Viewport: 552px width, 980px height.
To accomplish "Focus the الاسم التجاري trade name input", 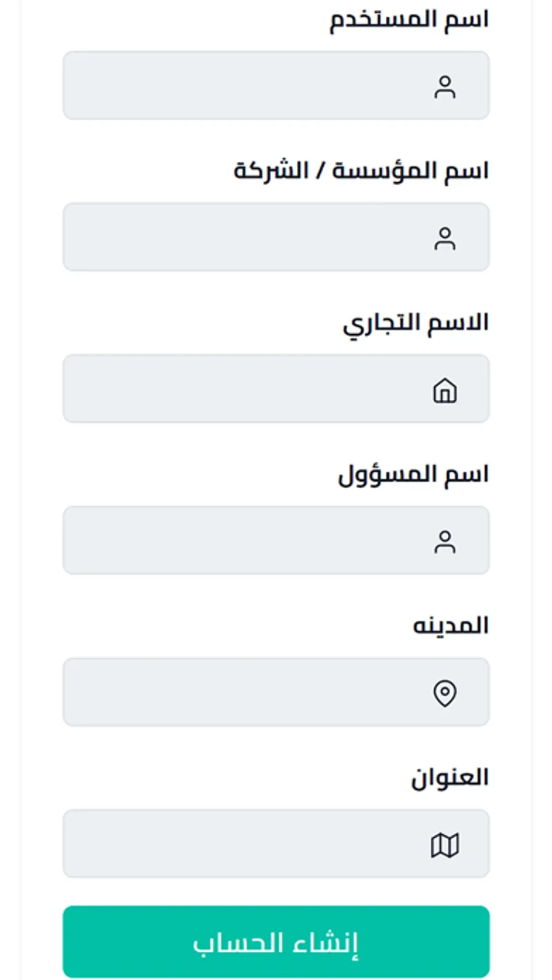I will [245, 389].
